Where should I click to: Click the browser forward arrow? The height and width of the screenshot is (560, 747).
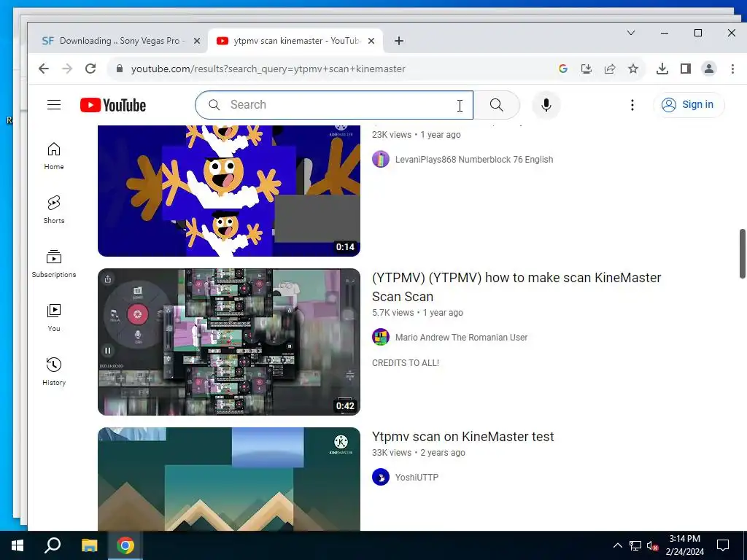pos(67,69)
